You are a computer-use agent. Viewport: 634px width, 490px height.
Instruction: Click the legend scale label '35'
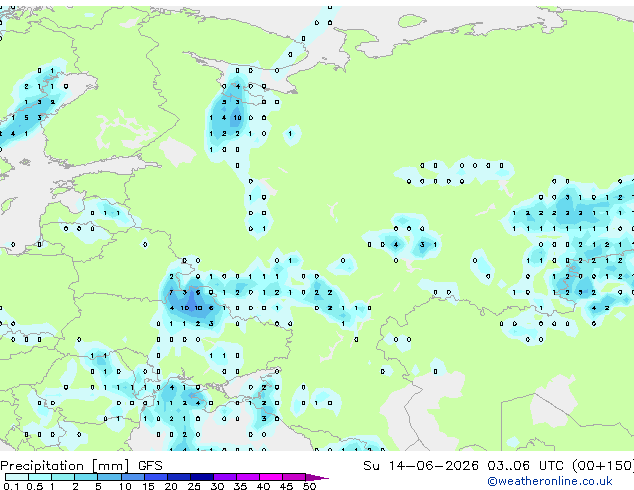(x=240, y=486)
